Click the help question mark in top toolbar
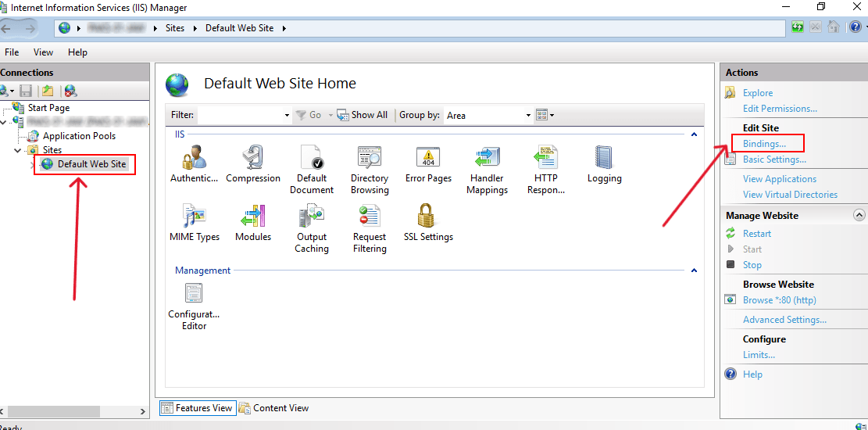 coord(855,27)
